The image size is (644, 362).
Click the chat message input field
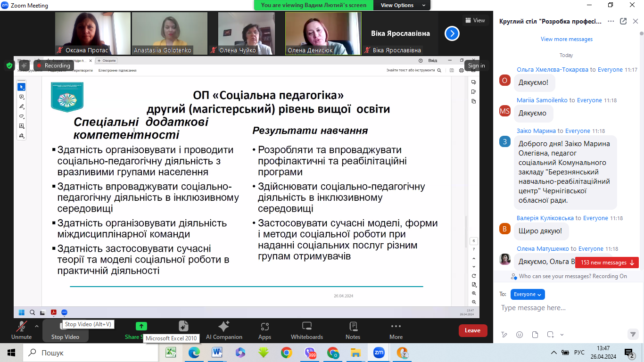click(566, 308)
